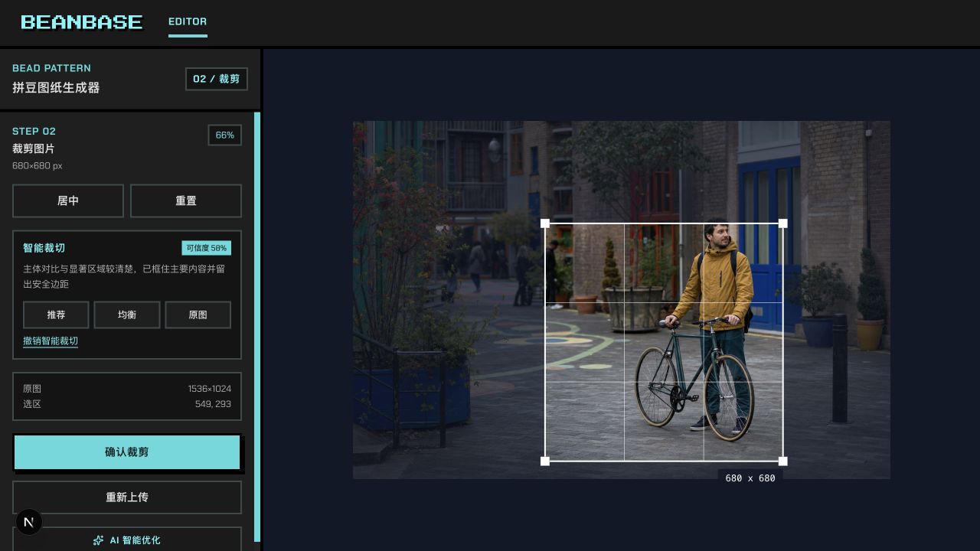Click the 02 / 裁剪 step indicator

pyautogui.click(x=217, y=79)
